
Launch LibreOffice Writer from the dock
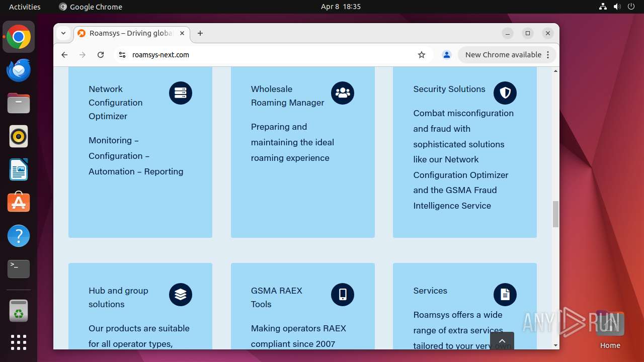point(19,169)
